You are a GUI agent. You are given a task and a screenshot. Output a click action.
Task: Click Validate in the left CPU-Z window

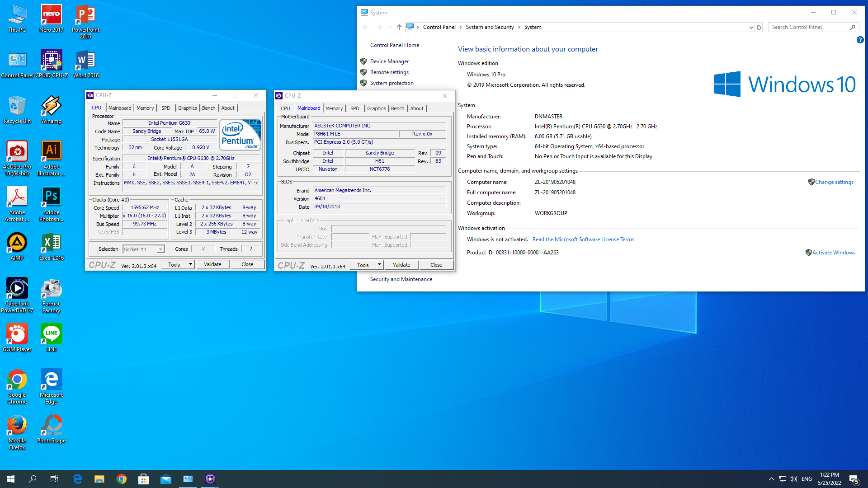point(212,264)
